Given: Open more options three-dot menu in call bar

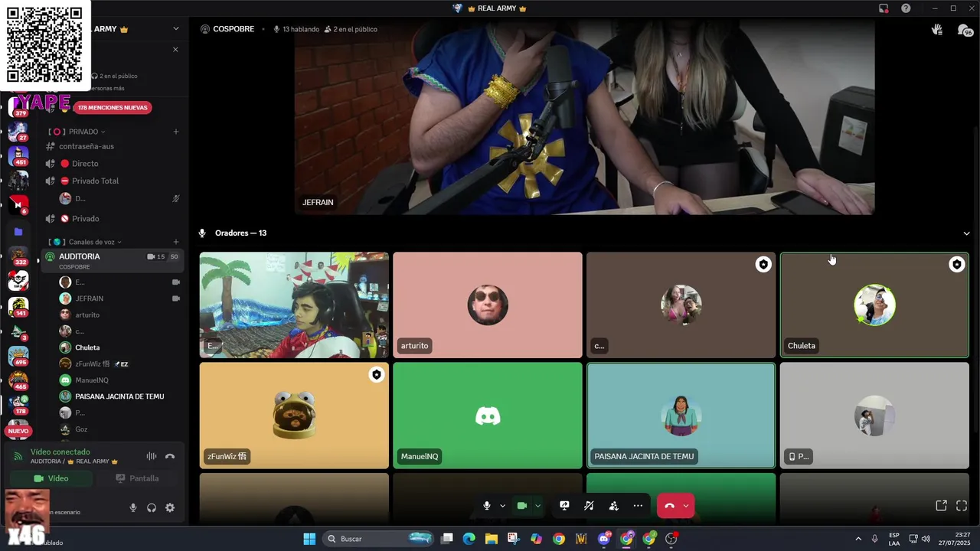Looking at the screenshot, I should 638,506.
